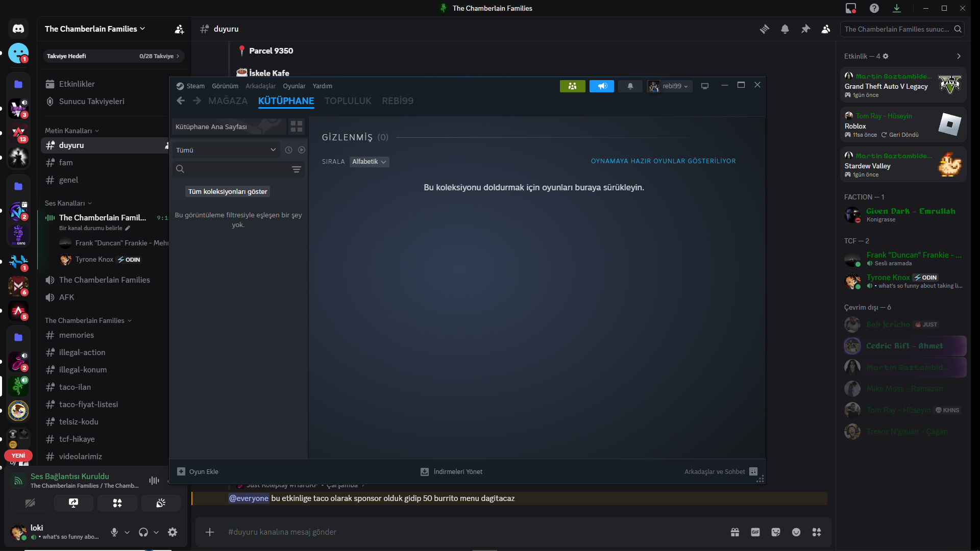Image resolution: width=980 pixels, height=551 pixels.
Task: Open Steam notifications bell
Action: coord(630,86)
